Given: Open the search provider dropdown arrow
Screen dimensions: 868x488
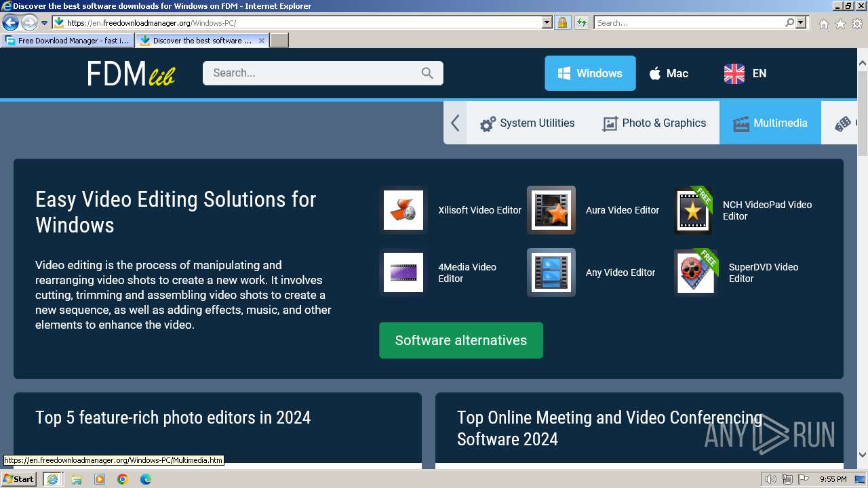Looking at the screenshot, I should [x=802, y=22].
